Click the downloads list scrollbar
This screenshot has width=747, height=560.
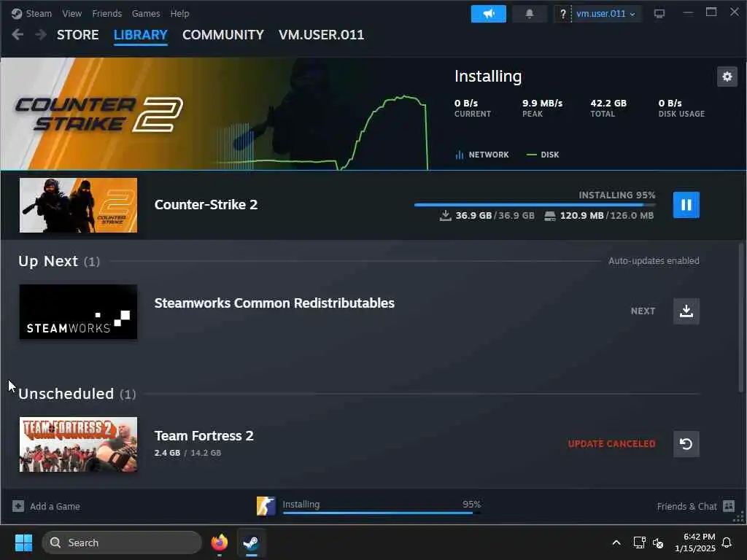[741, 318]
